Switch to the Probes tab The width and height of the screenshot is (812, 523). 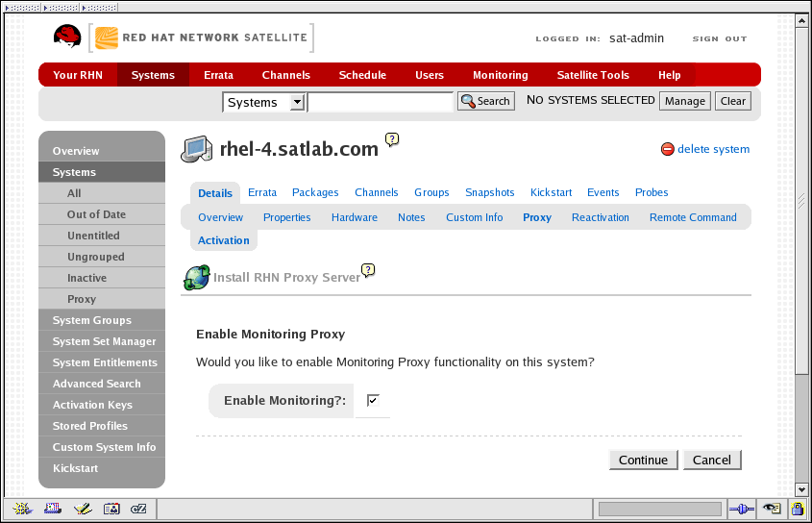click(x=652, y=192)
